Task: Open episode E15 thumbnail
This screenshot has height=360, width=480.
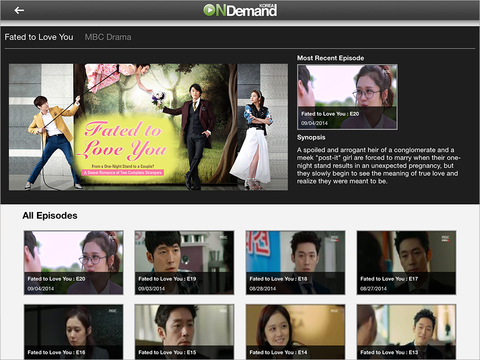Action: pos(184,332)
